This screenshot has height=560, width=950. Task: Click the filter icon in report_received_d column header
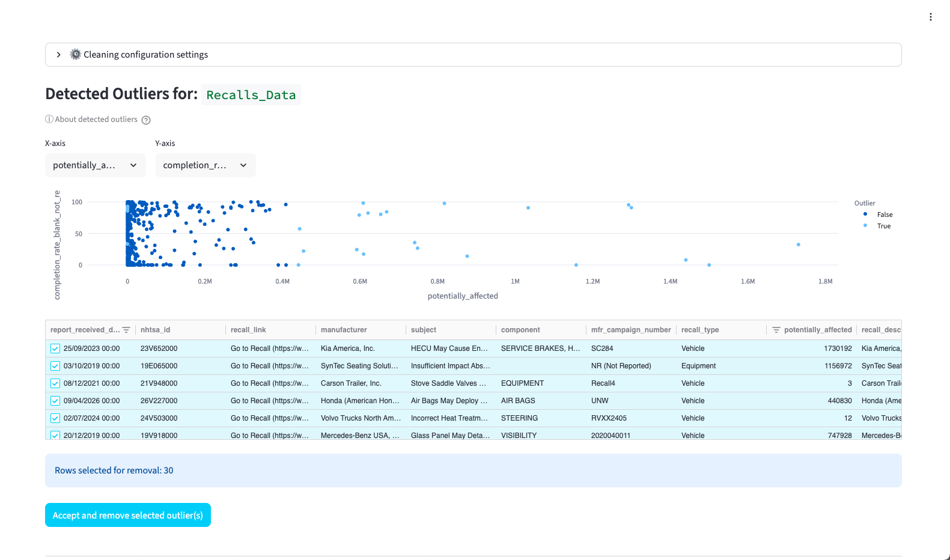[126, 330]
